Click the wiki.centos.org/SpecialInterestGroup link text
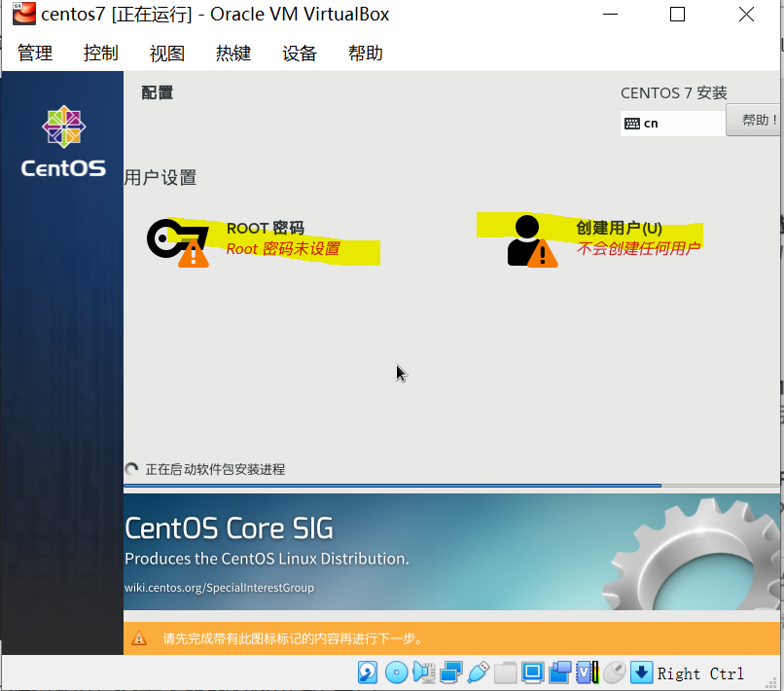Image resolution: width=784 pixels, height=691 pixels. (x=220, y=588)
